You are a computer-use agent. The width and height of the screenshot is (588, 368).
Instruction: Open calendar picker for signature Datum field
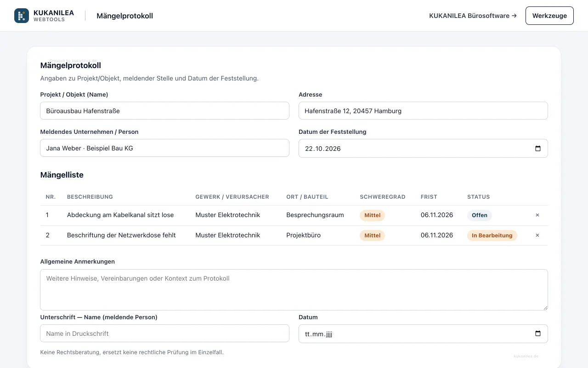click(538, 334)
